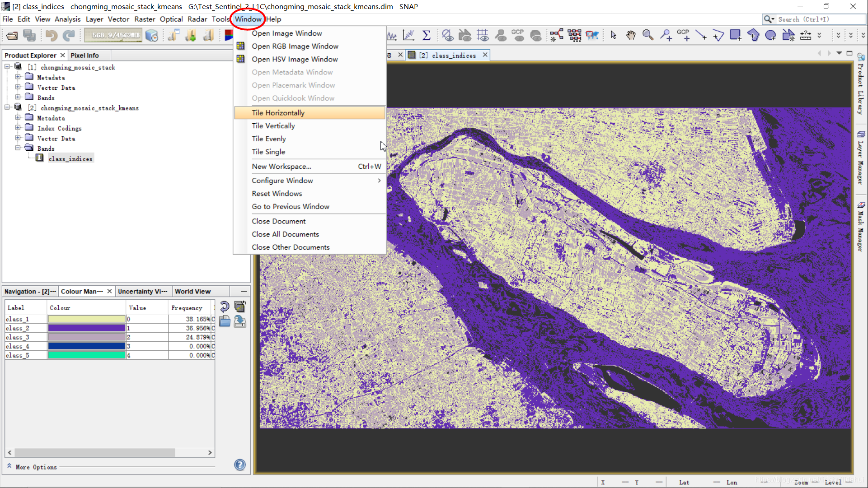Switch to the Pixel Info tab

84,55
